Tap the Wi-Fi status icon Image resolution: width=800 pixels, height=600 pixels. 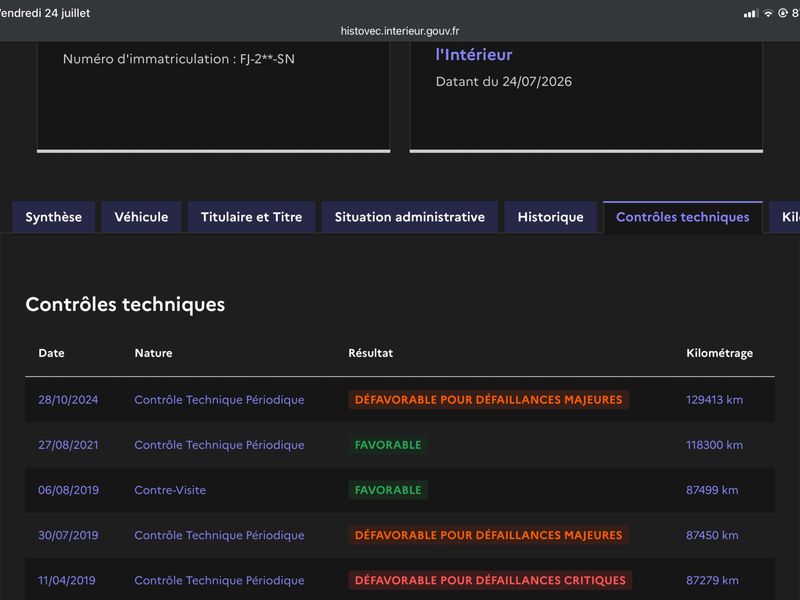pos(768,13)
